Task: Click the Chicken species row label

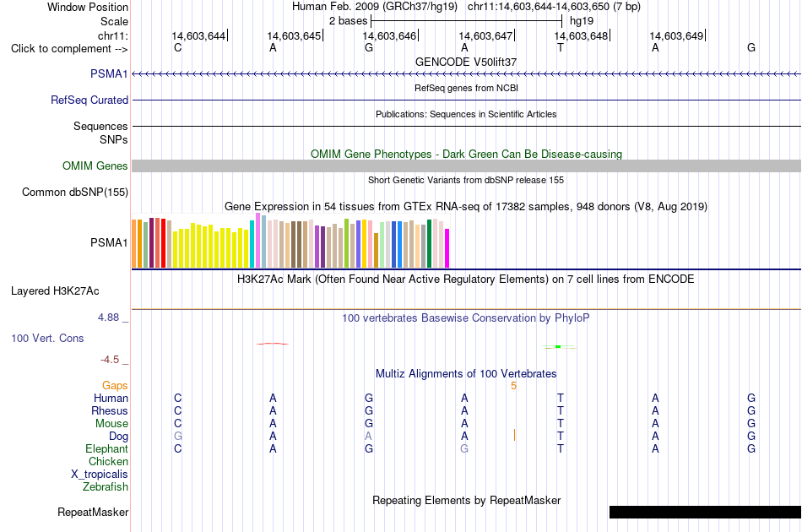Action: coord(108,461)
